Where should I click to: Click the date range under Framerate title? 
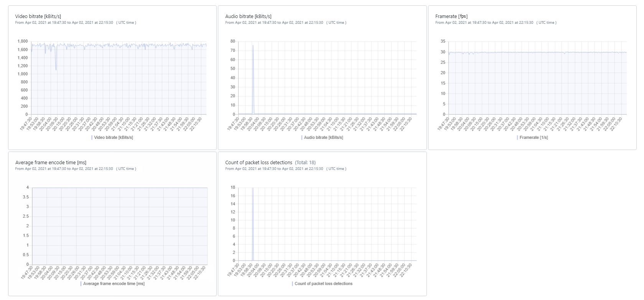tap(496, 23)
